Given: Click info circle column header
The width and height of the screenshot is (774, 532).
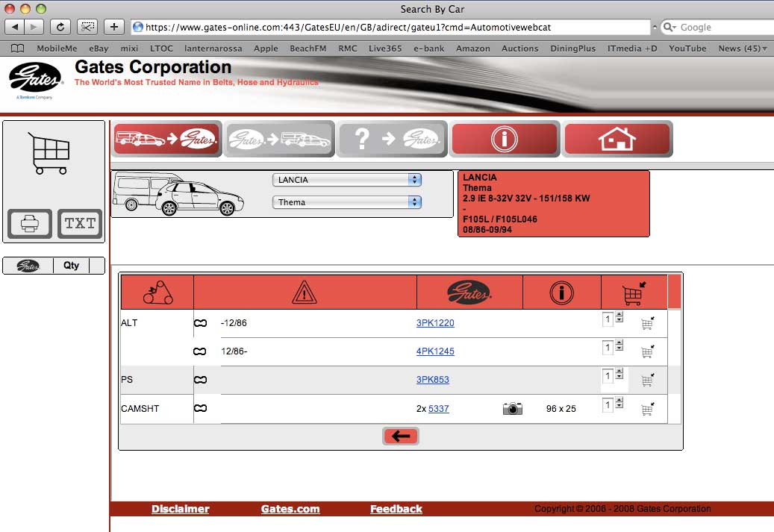Looking at the screenshot, I should pyautogui.click(x=562, y=292).
